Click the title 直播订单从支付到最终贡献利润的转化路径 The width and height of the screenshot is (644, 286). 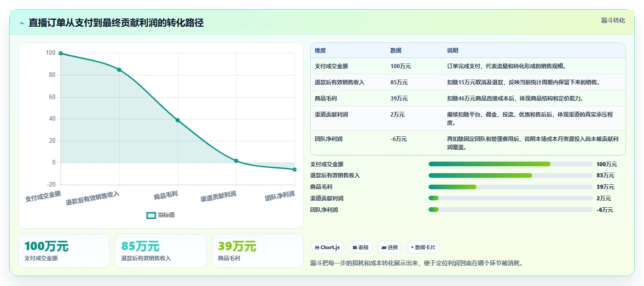click(x=116, y=23)
